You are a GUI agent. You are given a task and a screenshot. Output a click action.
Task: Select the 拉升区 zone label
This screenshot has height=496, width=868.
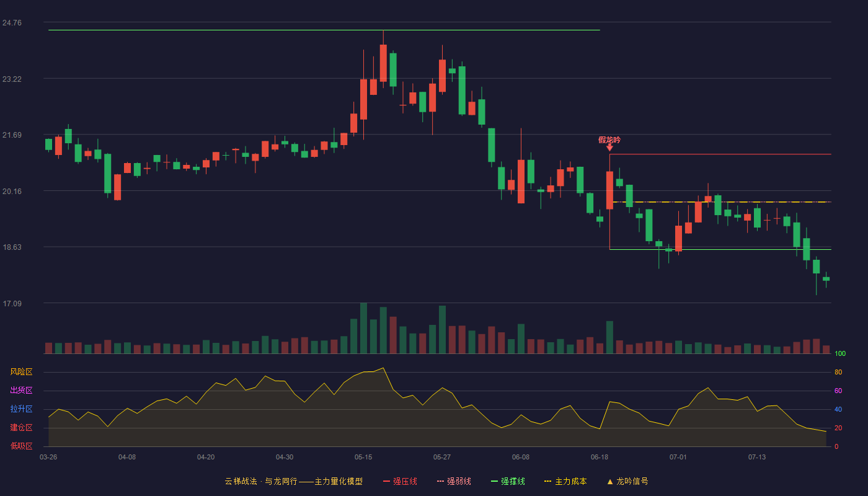point(21,409)
